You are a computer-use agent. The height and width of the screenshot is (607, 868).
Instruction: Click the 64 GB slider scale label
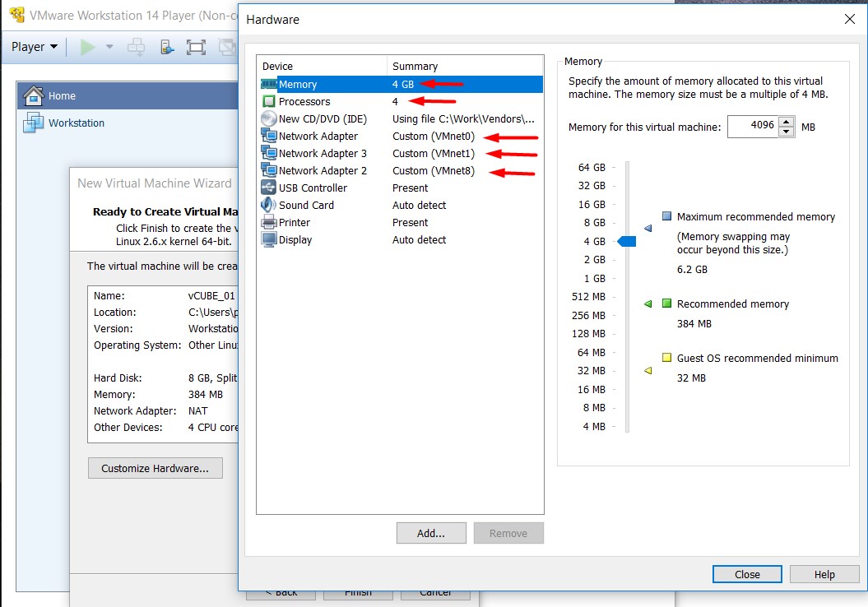(592, 167)
